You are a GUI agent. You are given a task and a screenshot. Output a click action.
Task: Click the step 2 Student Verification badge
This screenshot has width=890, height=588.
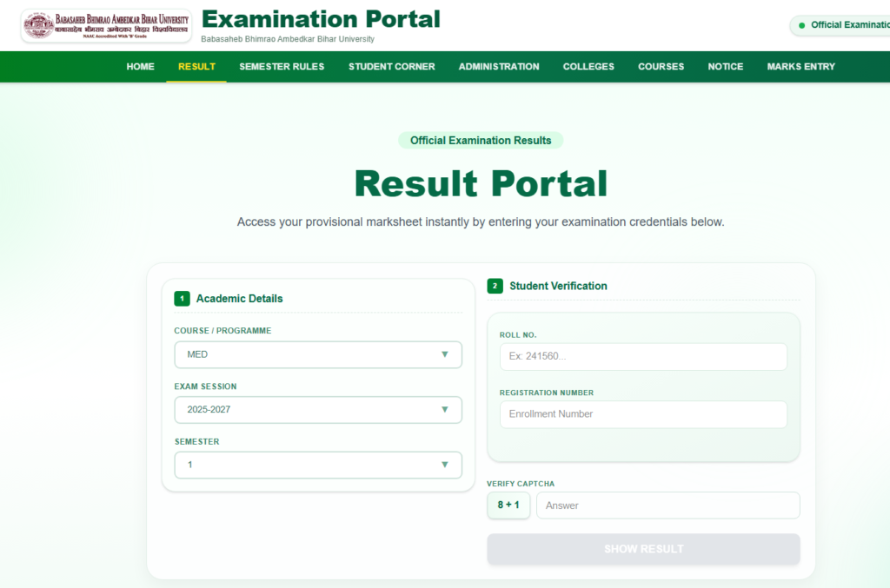tap(495, 286)
